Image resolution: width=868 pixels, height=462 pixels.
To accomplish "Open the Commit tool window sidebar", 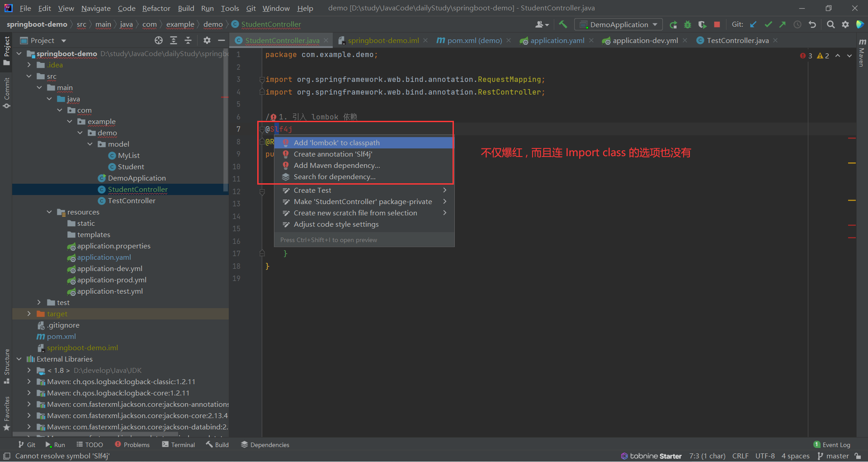I will pyautogui.click(x=6, y=93).
